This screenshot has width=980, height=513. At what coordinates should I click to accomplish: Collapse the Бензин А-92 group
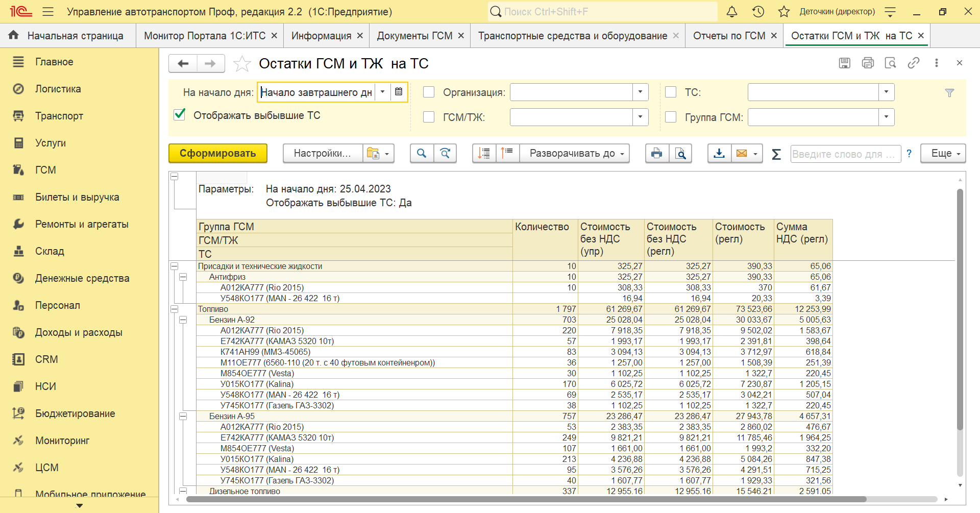click(183, 320)
